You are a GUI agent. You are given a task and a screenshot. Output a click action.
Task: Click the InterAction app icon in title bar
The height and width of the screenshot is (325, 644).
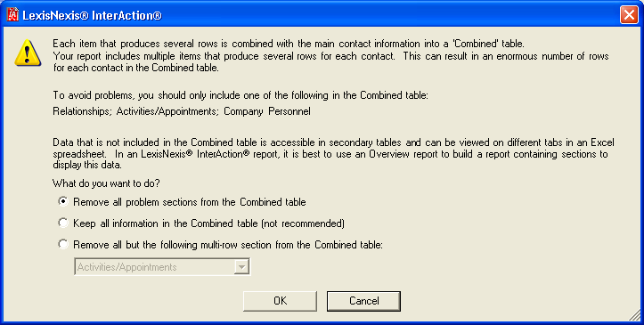pyautogui.click(x=12, y=15)
